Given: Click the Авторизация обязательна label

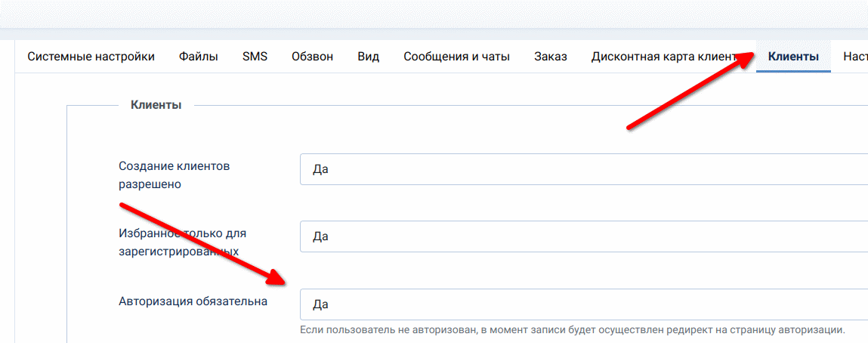Looking at the screenshot, I should [x=193, y=301].
